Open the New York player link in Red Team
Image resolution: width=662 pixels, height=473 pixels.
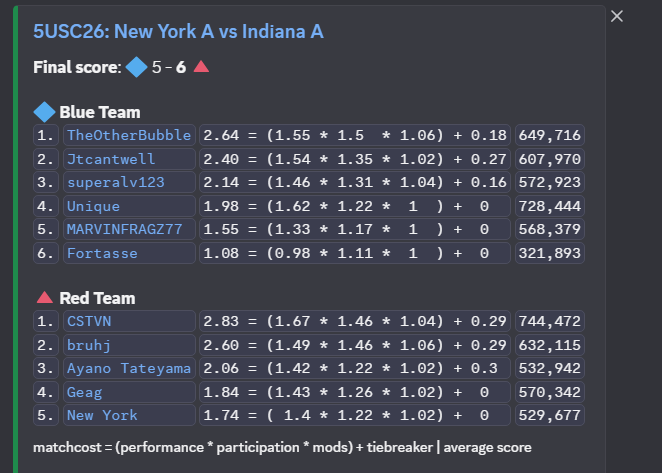pyautogui.click(x=102, y=415)
